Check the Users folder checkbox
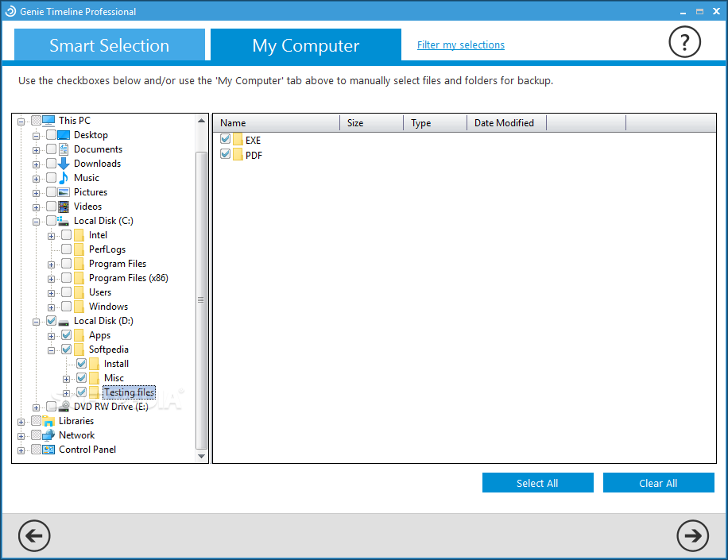Viewport: 728px width, 560px height. pos(67,292)
